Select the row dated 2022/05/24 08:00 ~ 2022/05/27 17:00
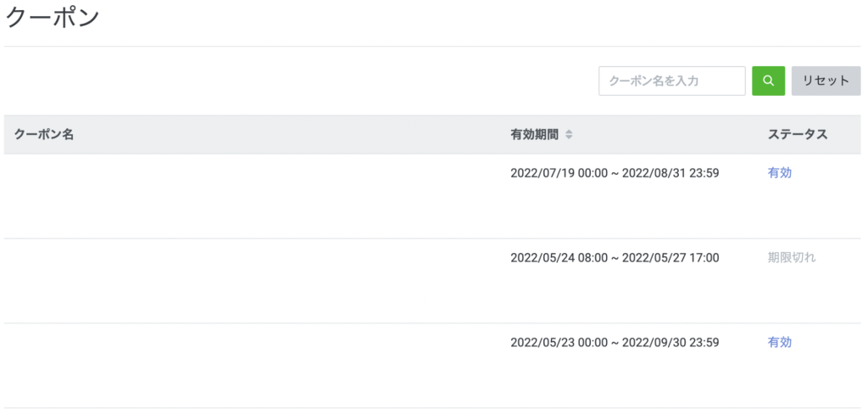The height and width of the screenshot is (415, 868). click(x=431, y=281)
